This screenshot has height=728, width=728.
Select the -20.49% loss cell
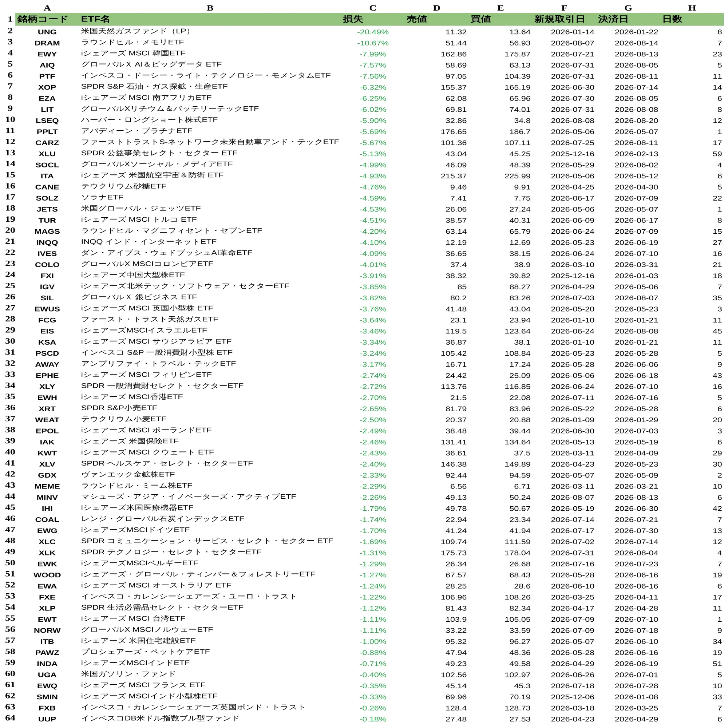[x=372, y=32]
